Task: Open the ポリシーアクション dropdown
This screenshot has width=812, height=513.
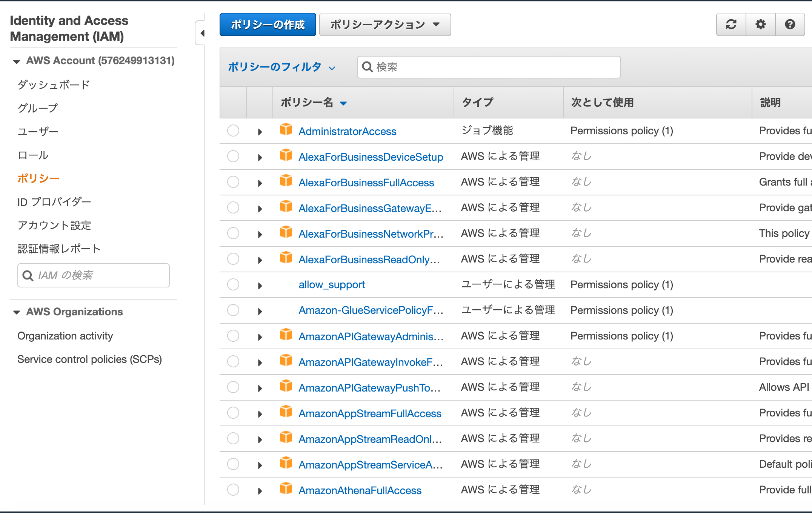Action: tap(385, 25)
